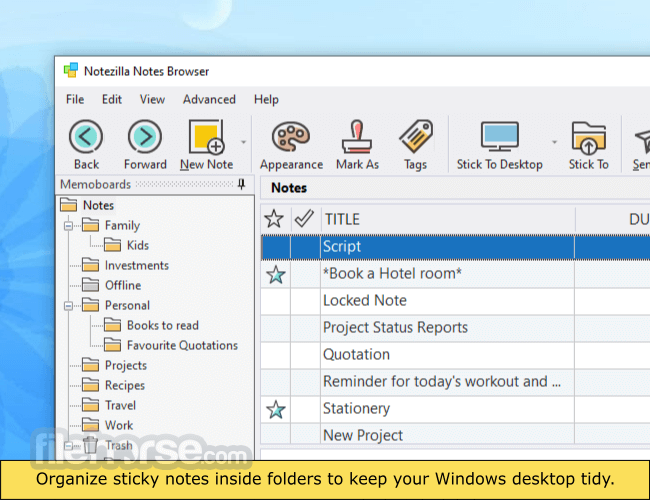
Task: Select the Script note row
Action: [x=455, y=247]
